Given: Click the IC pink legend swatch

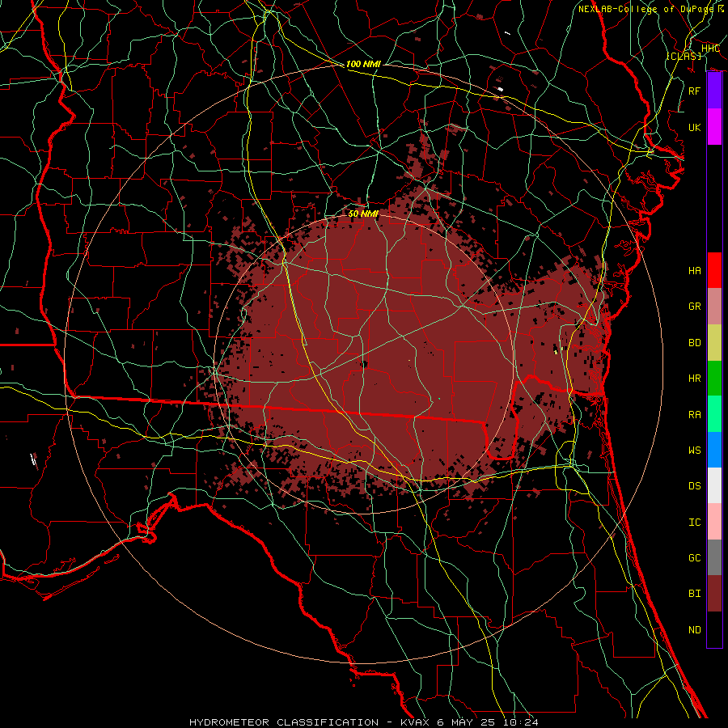Looking at the screenshot, I should 714,522.
